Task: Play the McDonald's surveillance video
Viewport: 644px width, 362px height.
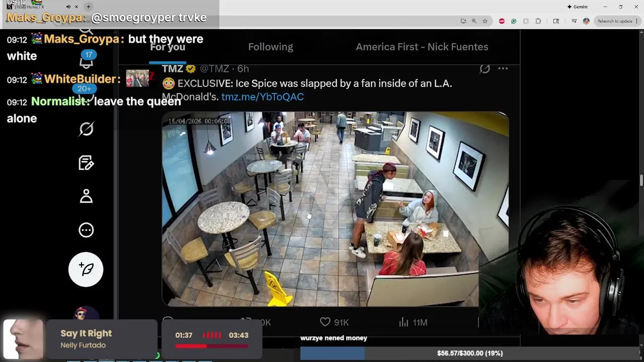Action: (335, 209)
